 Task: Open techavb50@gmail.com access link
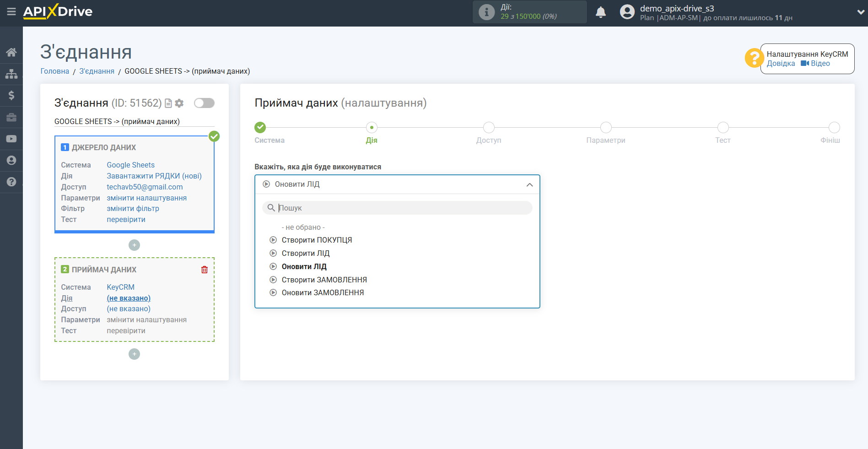point(145,187)
